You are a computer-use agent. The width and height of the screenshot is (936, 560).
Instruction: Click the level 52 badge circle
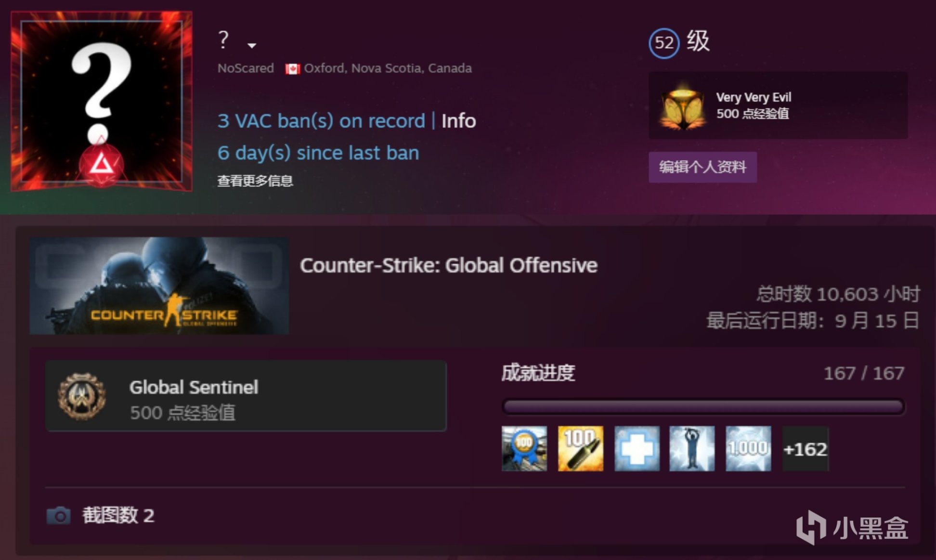coord(664,43)
